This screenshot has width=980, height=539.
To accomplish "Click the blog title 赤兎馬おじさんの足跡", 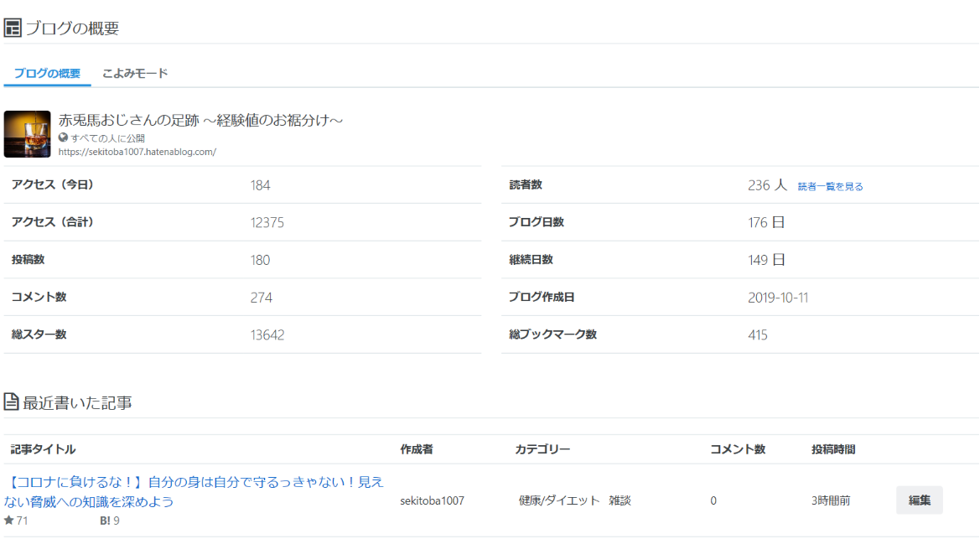I will pyautogui.click(x=200, y=120).
